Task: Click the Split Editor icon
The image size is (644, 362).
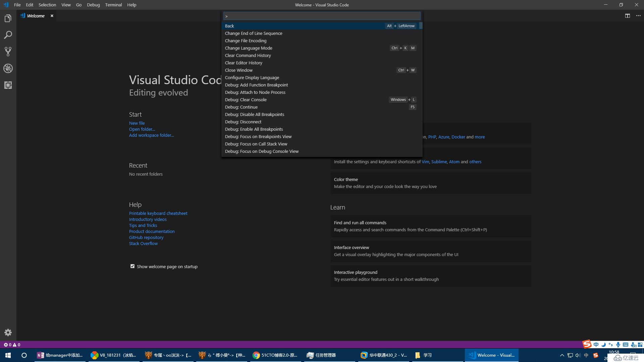Action: click(x=628, y=16)
